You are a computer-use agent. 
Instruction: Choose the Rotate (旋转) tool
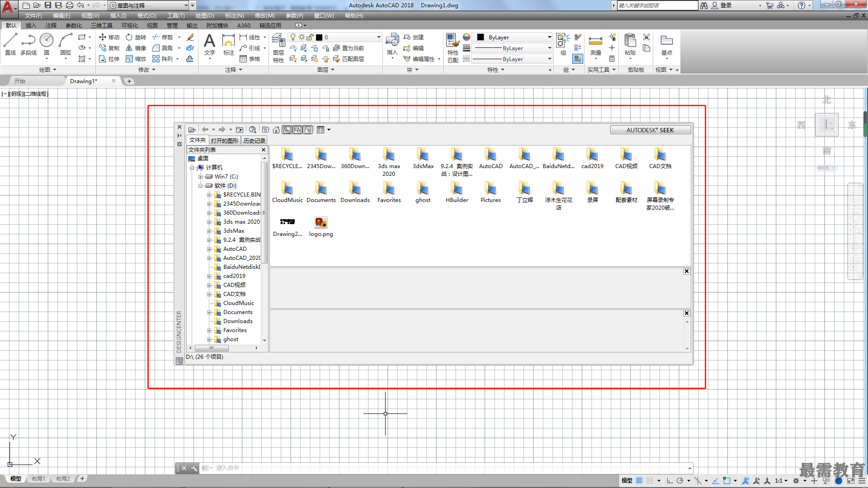click(136, 37)
